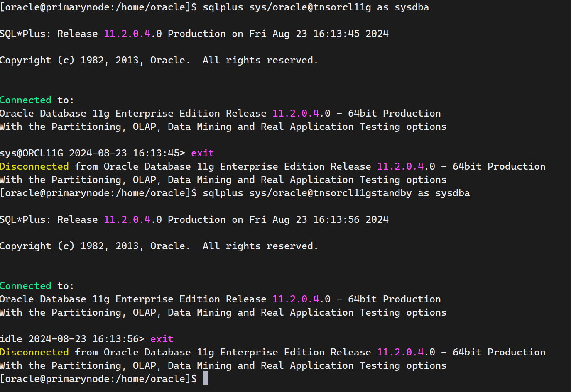Click the tnsorcl11gstandby connect string in the sqlplus command
The width and height of the screenshot is (571, 392).
(x=331, y=193)
